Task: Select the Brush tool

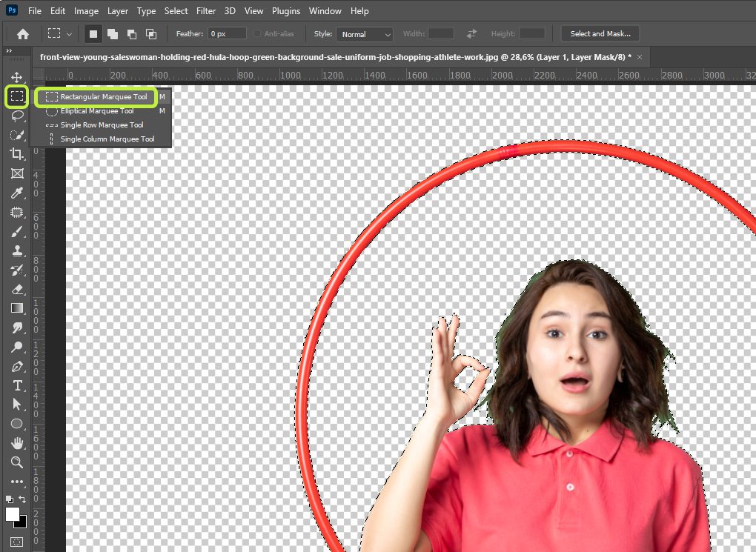Action: [x=17, y=231]
